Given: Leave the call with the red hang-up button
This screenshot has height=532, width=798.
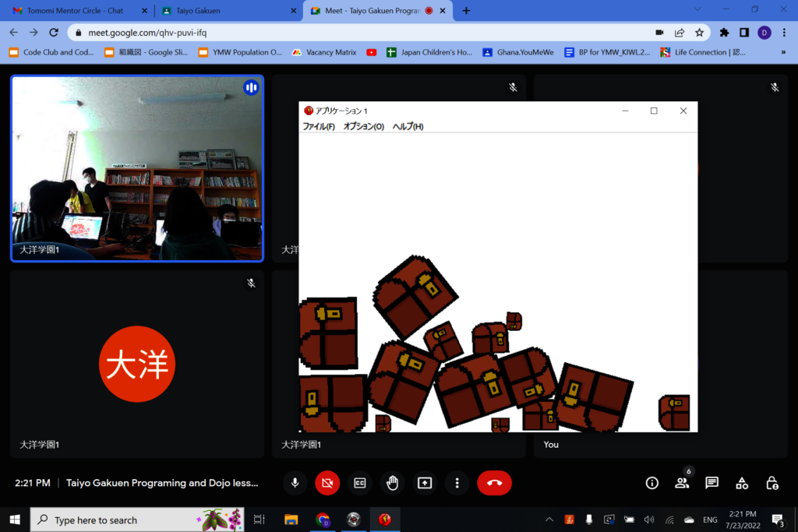Looking at the screenshot, I should point(494,483).
